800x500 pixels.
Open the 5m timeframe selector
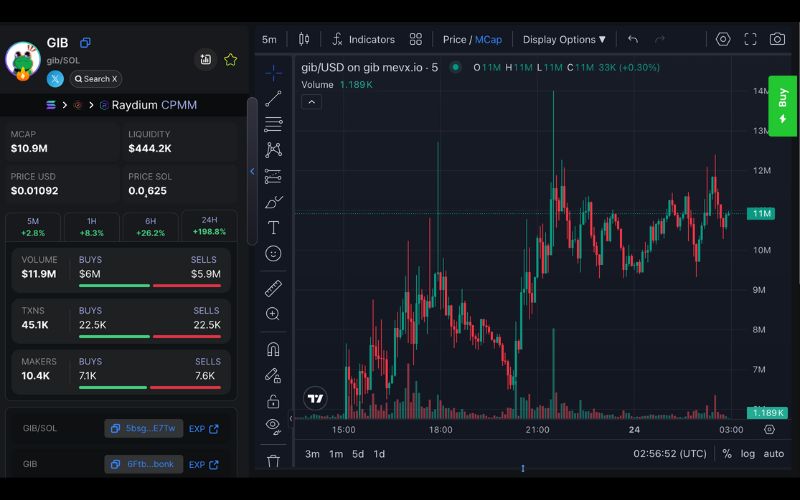pos(269,39)
